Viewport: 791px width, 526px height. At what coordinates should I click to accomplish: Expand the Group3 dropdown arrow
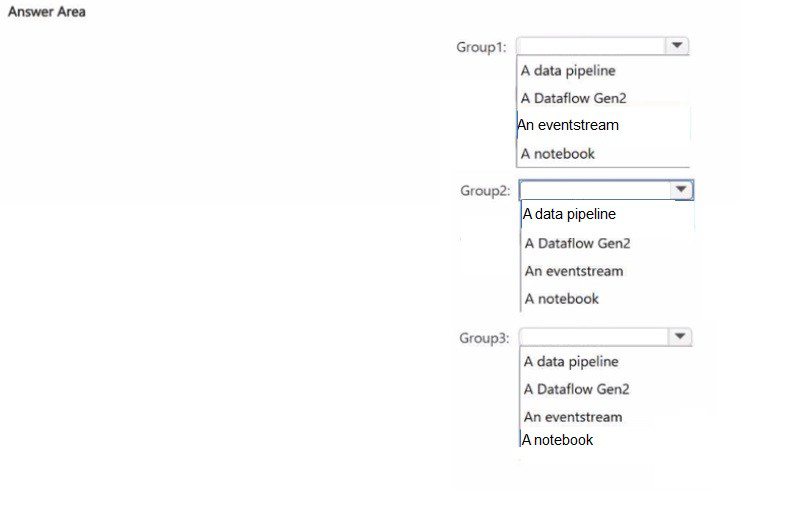[680, 337]
